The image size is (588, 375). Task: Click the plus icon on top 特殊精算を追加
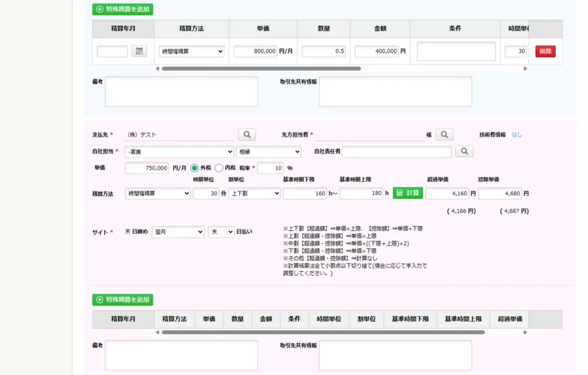(x=99, y=9)
